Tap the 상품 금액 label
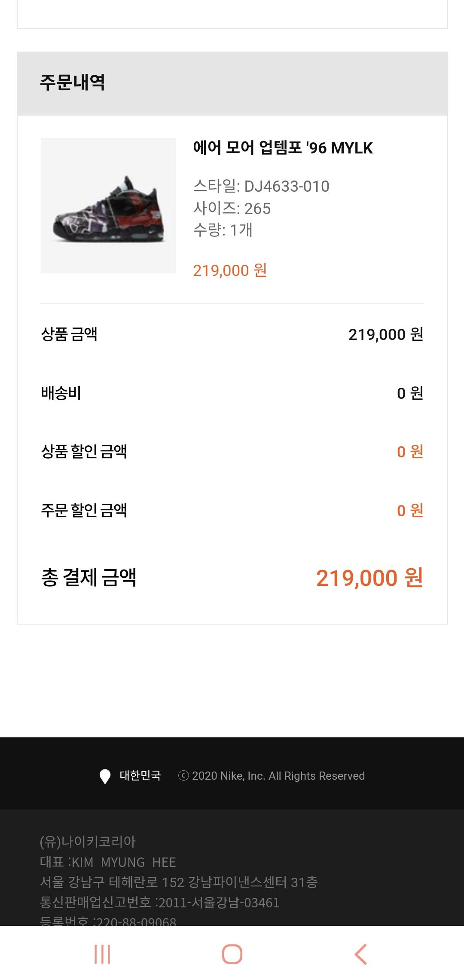The width and height of the screenshot is (464, 980). point(69,334)
